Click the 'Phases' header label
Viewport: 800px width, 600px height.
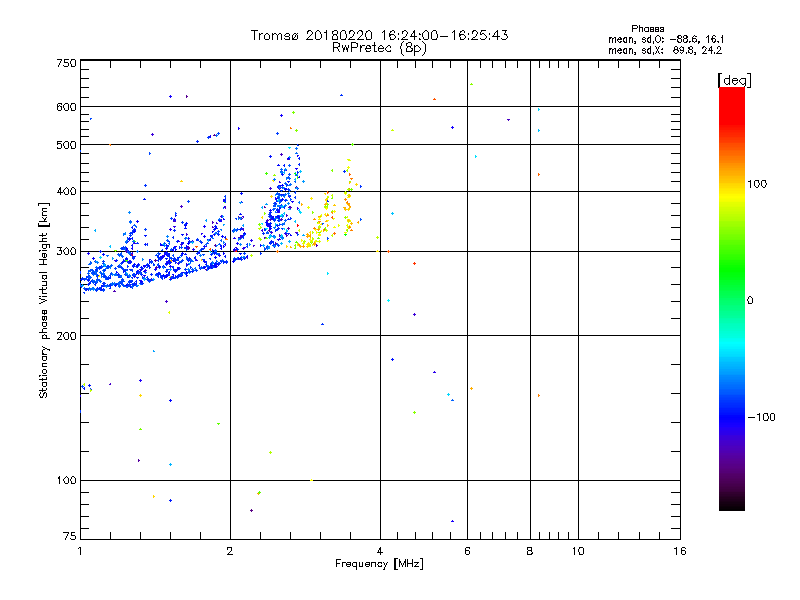tap(647, 29)
